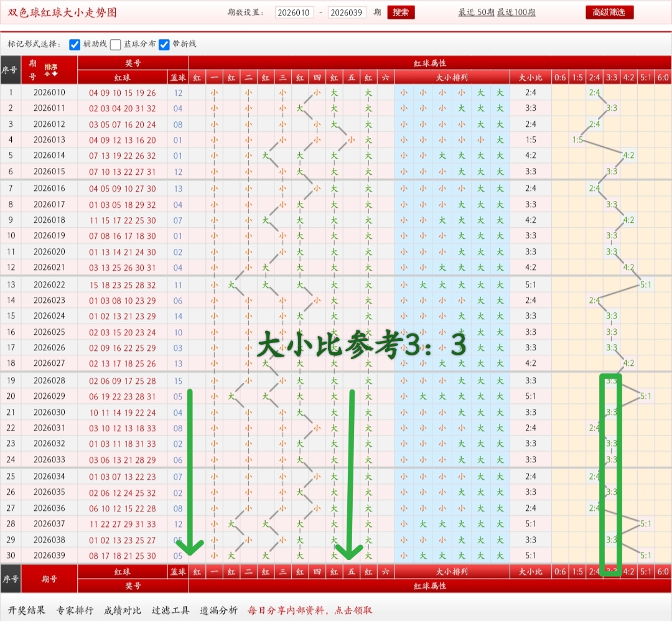Disable the 辅助线 checkbox
Viewport: 672px width, 621px height.
(75, 44)
